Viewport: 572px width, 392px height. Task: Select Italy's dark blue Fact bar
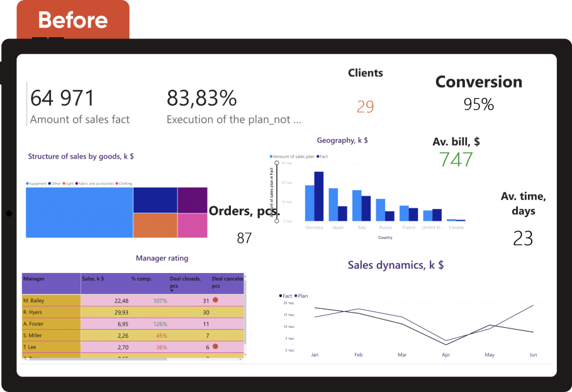tap(366, 208)
